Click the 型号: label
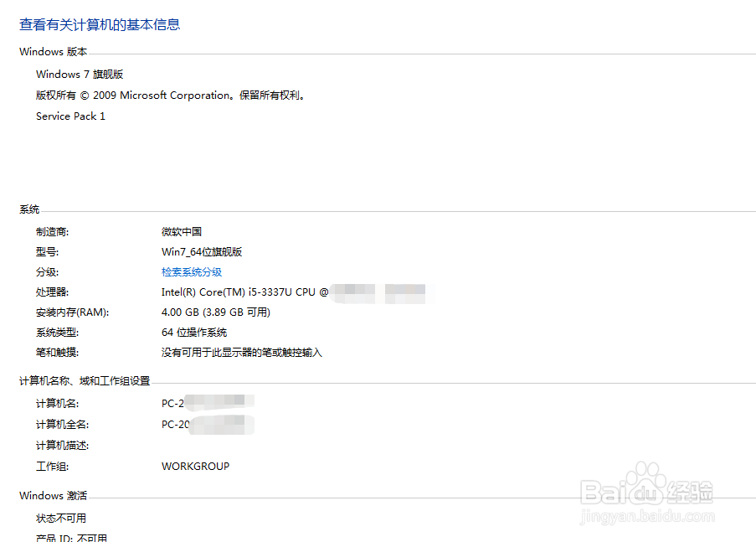756x542 pixels. (x=47, y=252)
